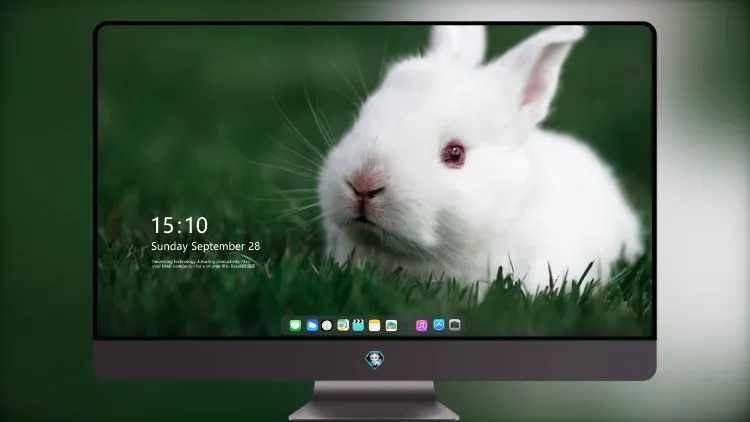Click the 15:10 clock widget
Viewport: 750px width, 422px height.
point(179,225)
